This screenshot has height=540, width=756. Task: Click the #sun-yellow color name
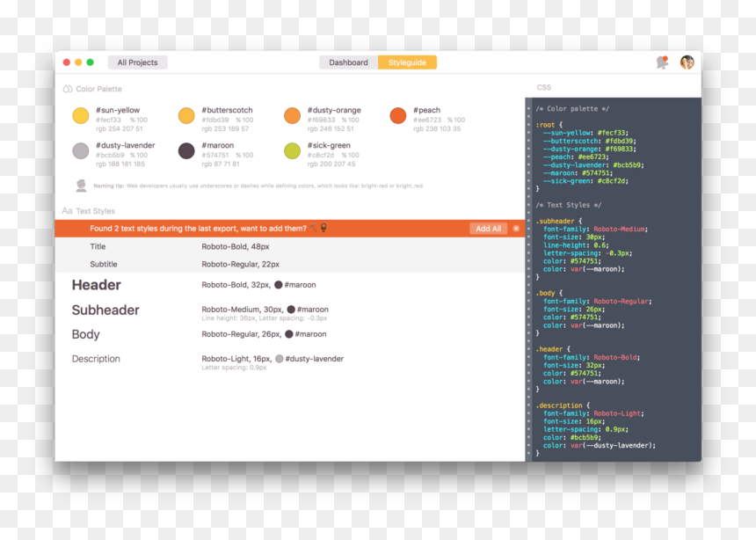point(118,110)
